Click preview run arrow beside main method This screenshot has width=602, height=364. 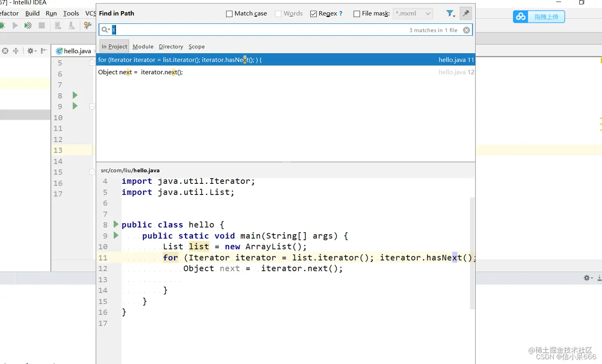tap(116, 235)
